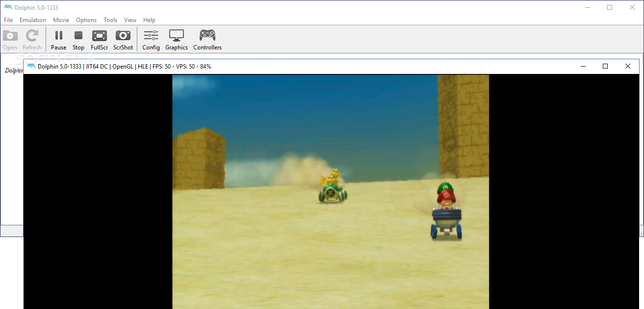This screenshot has height=309, width=644.
Task: Click the game window title showing FPS: 50
Action: click(124, 66)
